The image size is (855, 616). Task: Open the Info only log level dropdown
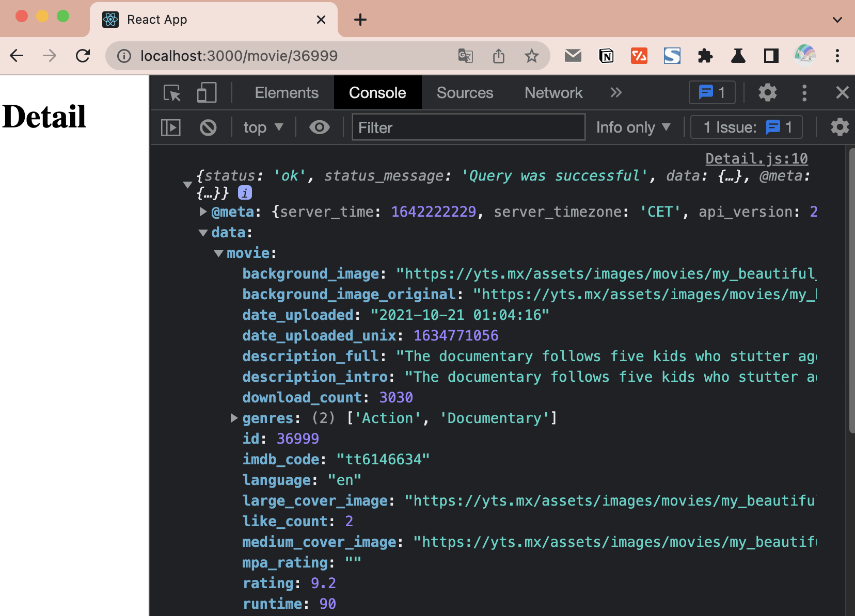(x=633, y=127)
